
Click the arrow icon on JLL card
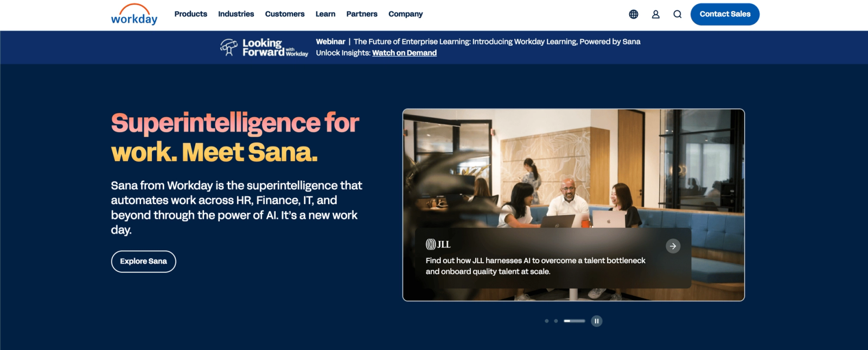(673, 246)
